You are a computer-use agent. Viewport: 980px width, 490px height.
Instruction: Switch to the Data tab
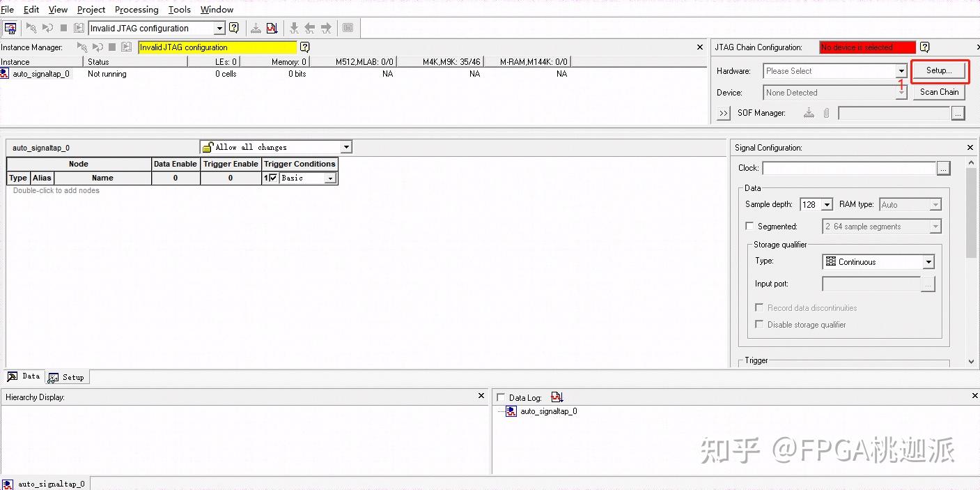pyautogui.click(x=24, y=376)
